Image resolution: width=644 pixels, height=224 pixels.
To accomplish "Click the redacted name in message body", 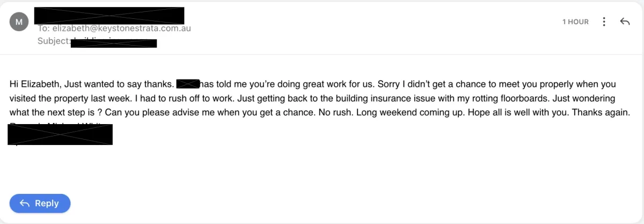I will pyautogui.click(x=188, y=84).
